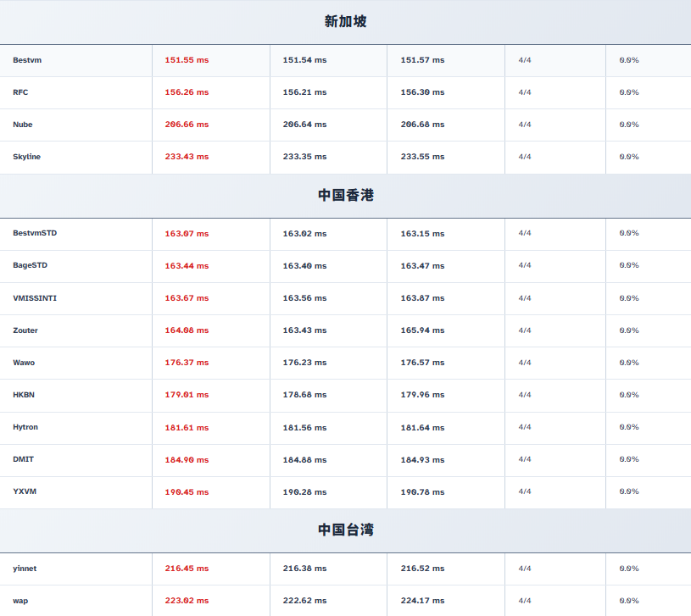Click the 0.0% loss in the YXVM row
691x616 pixels.
point(628,491)
